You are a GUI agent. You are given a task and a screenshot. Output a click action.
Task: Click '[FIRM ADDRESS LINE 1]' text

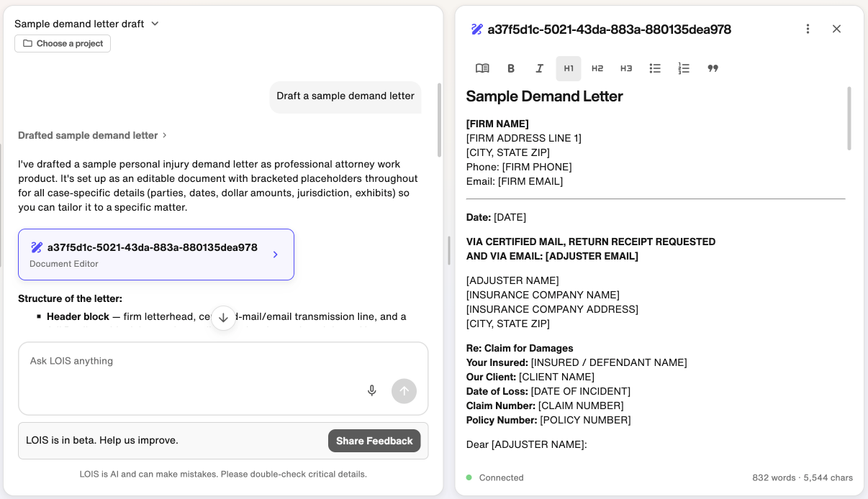(x=524, y=138)
